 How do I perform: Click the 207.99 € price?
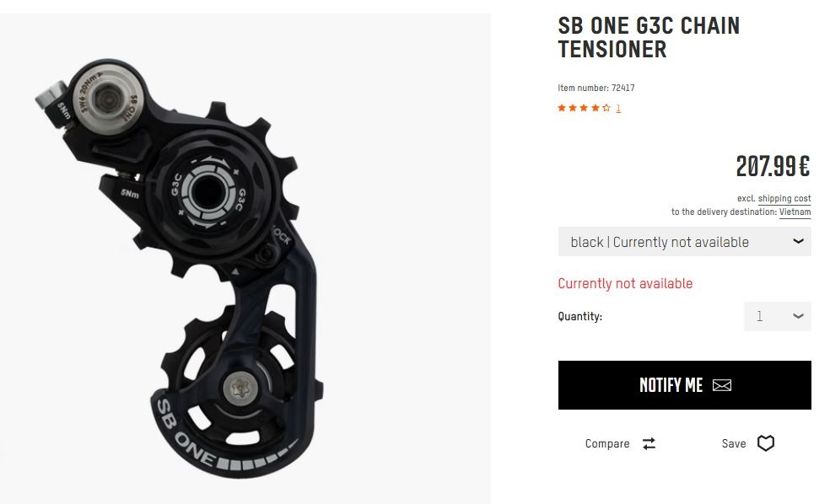coord(773,166)
